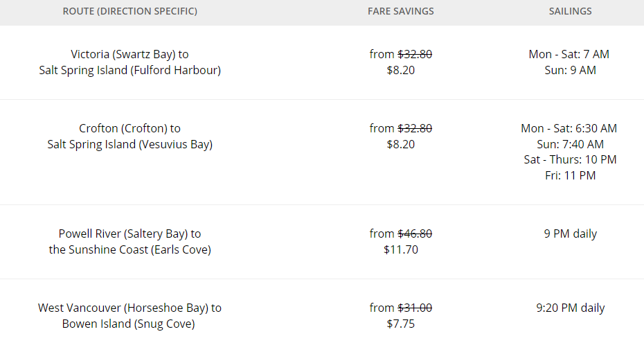Screen dimensions: 644x352
Task: Click Mon - Sat: 6:30 AM sailing
Action: click(x=569, y=128)
